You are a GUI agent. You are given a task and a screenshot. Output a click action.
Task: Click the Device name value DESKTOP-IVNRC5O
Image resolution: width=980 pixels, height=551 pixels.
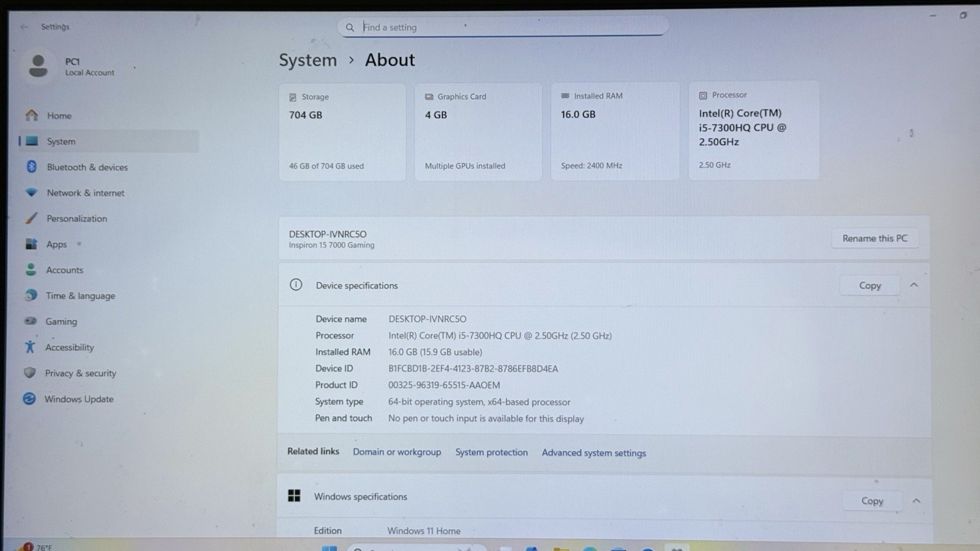coord(428,319)
